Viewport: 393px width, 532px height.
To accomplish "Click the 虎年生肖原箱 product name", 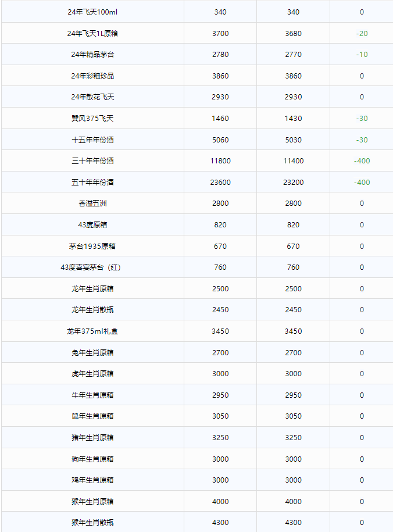I will tap(92, 373).
